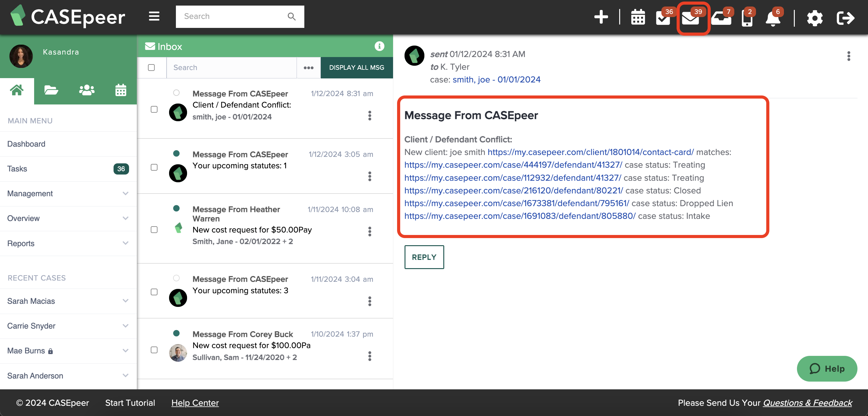Open kebab menu for Client / Defendant Conflict message
This screenshot has height=416, width=868.
(370, 115)
